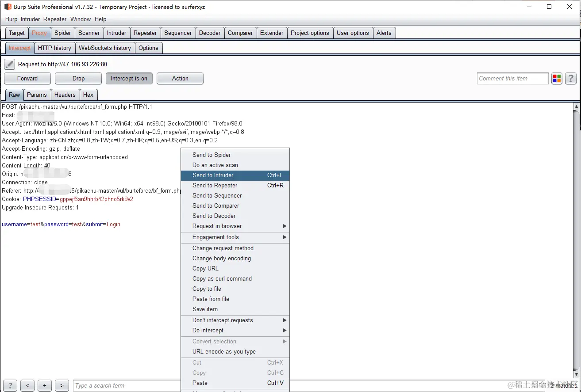Choose 'Change body encoding'
581x392 pixels.
(x=235, y=258)
